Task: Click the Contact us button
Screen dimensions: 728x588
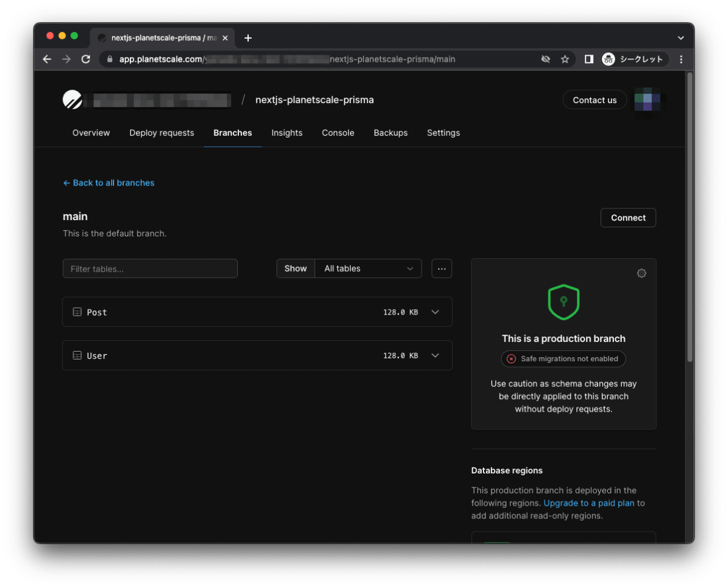Action: point(595,100)
